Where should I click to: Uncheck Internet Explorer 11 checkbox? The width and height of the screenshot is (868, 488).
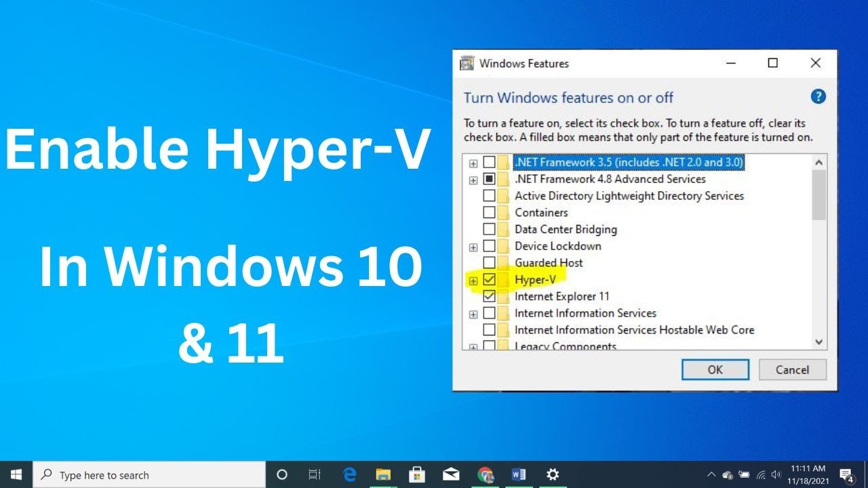pyautogui.click(x=489, y=296)
